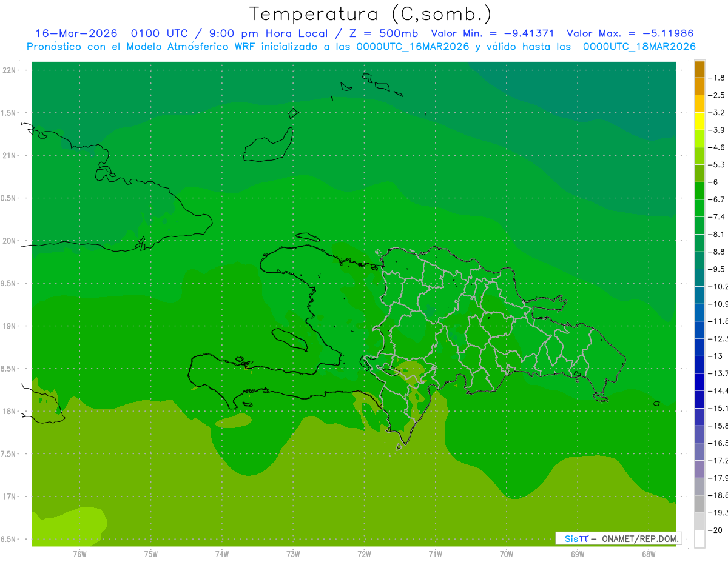The height and width of the screenshot is (562, 728).
Task: Pick the orange swatch between -1.8 and -2.5
Action: pos(699,86)
